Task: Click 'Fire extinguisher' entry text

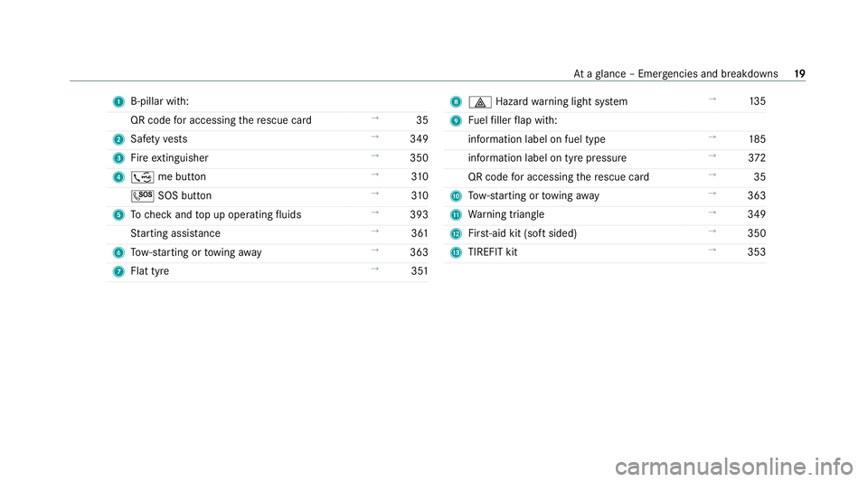Action: 169,158
